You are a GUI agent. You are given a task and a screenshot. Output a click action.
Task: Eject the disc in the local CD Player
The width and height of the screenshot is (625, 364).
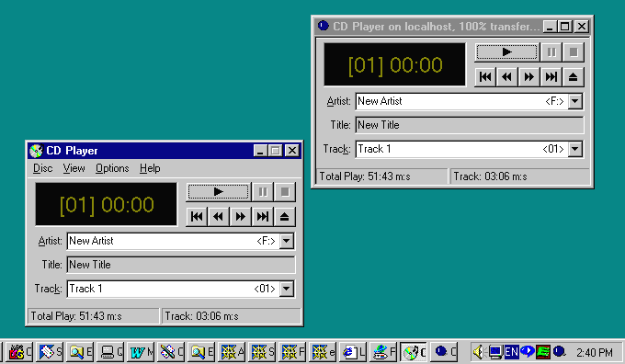284,217
